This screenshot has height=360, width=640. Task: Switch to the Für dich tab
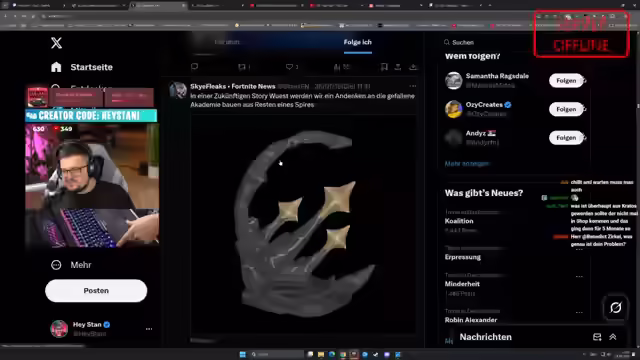click(227, 42)
